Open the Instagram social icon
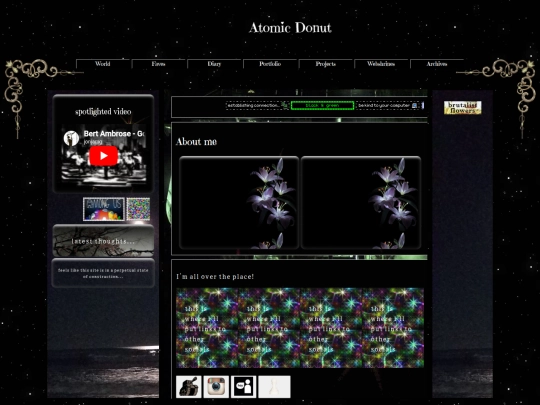 point(216,387)
